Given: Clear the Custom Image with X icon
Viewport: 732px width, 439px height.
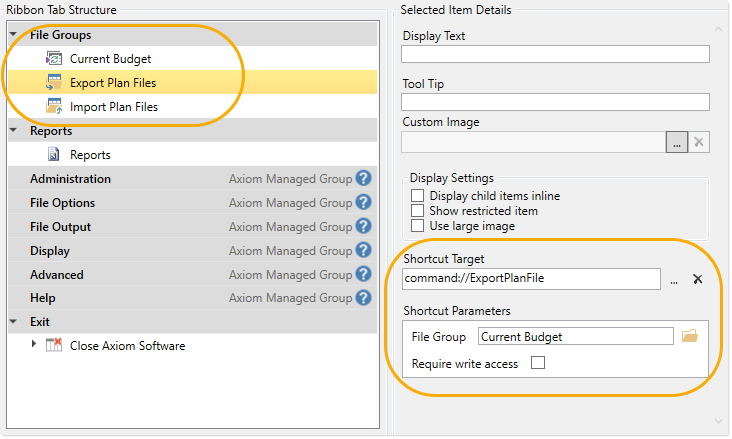Looking at the screenshot, I should click(x=699, y=142).
